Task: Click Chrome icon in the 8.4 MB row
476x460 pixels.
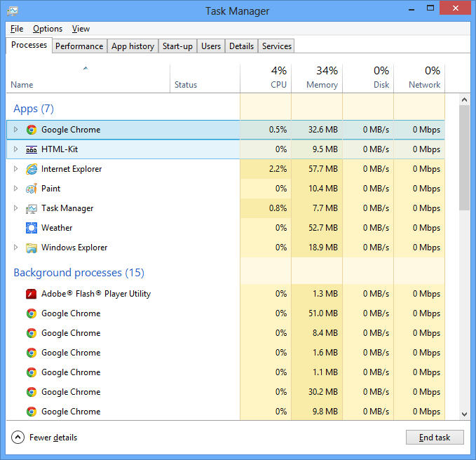Action: pyautogui.click(x=32, y=333)
